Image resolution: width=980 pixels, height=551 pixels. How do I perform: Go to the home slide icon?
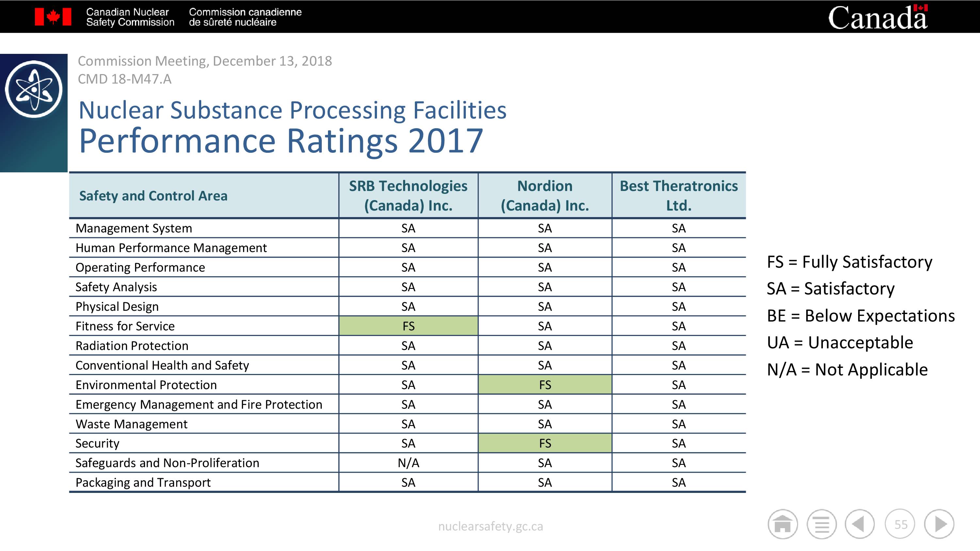click(783, 524)
